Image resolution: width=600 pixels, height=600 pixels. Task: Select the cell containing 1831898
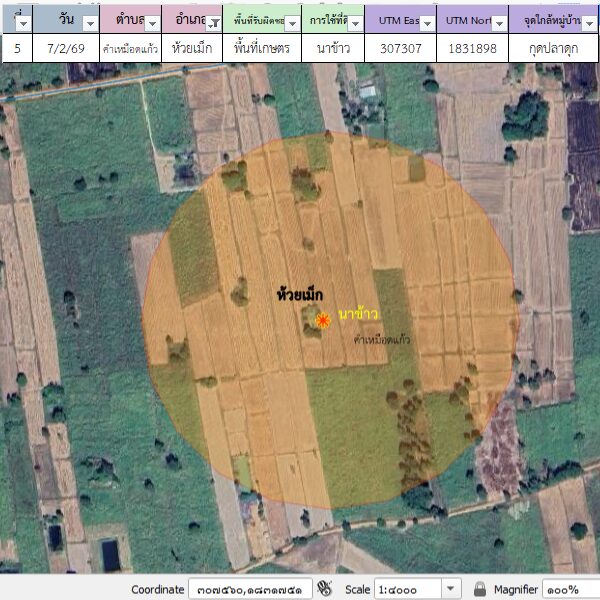pyautogui.click(x=471, y=48)
